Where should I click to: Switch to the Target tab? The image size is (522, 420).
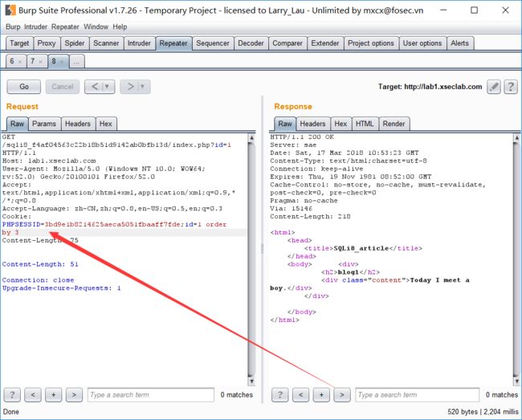coord(19,43)
